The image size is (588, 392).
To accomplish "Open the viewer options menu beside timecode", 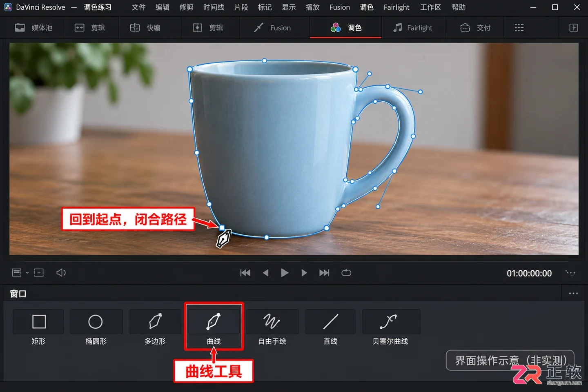I will click(x=570, y=273).
